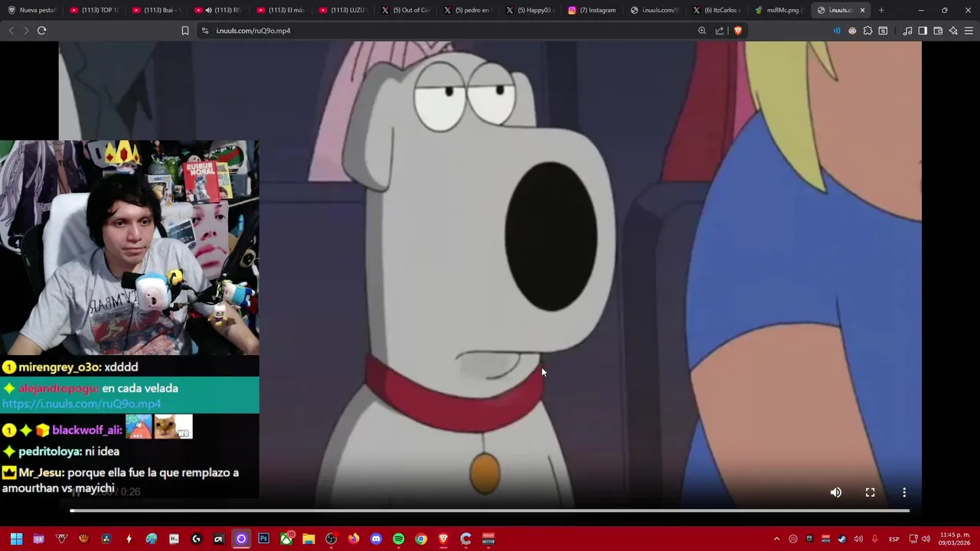Click username blackwolf_ali in chat
Viewport: 980px width, 551px height.
click(87, 430)
